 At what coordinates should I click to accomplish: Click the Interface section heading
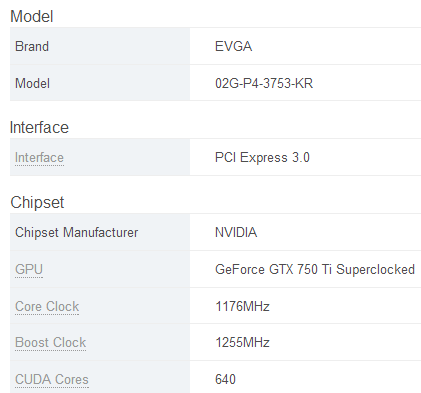(39, 127)
